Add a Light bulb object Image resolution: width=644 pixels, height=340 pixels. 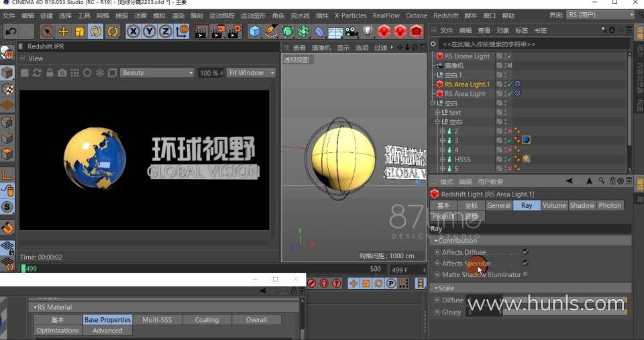368,32
